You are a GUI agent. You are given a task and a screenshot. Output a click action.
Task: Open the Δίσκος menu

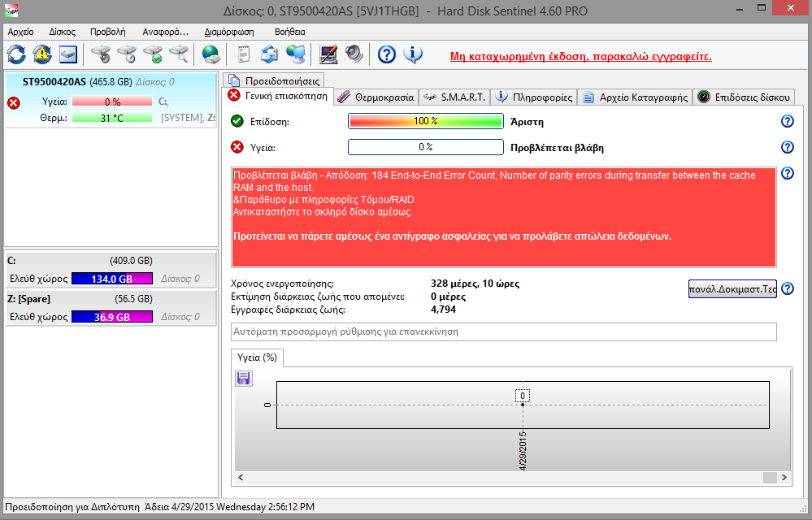click(x=62, y=32)
